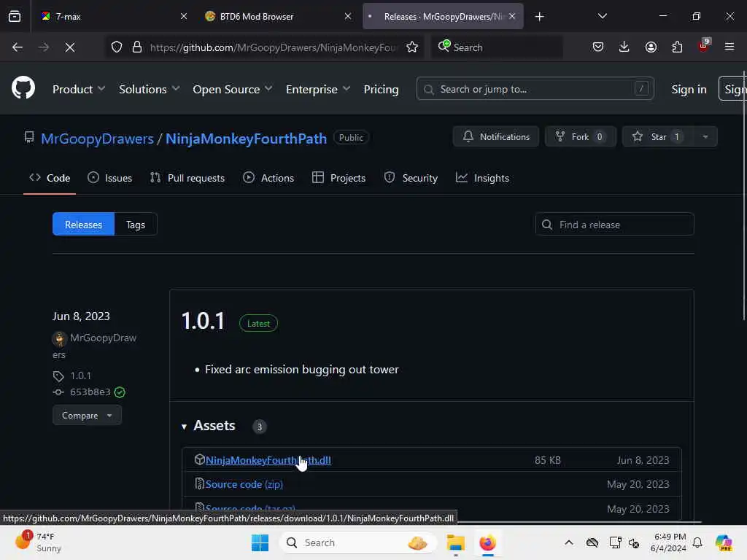747x560 pixels.
Task: Open commit 653b8e3
Action: 90,392
